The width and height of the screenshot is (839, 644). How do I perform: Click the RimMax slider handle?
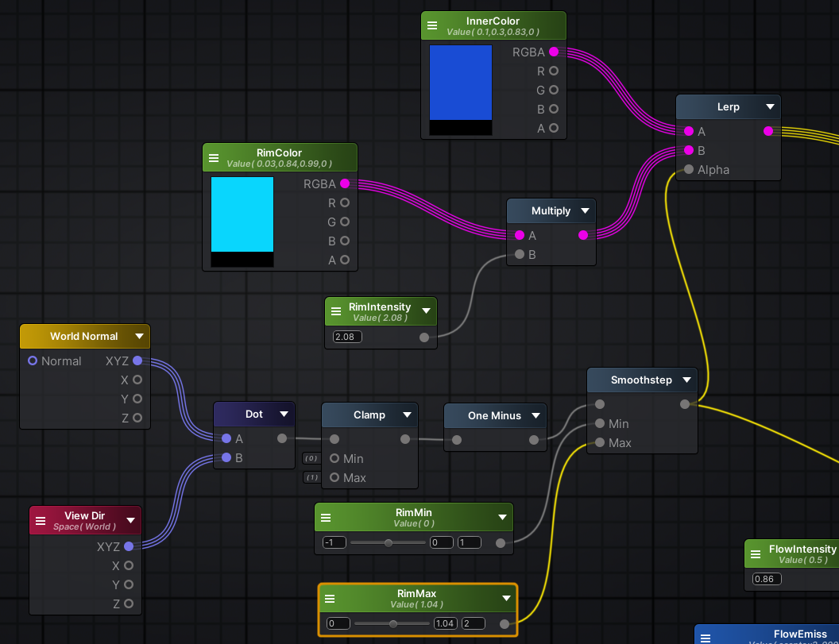point(393,623)
